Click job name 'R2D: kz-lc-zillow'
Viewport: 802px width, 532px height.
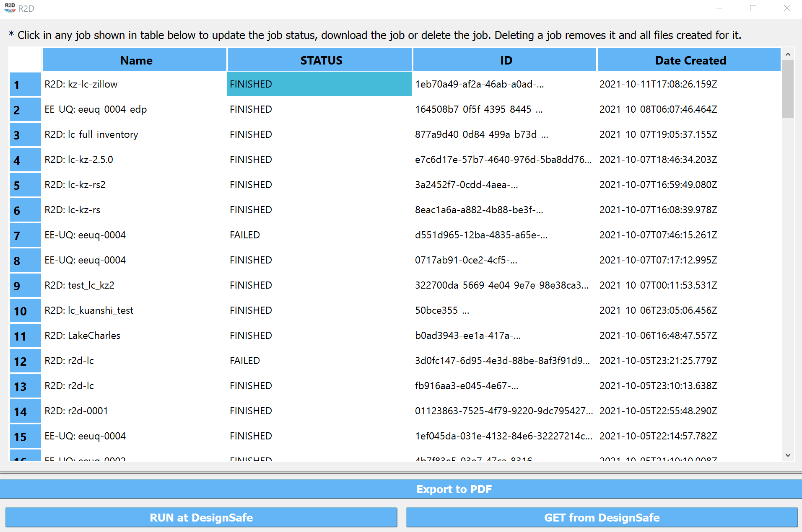(81, 84)
